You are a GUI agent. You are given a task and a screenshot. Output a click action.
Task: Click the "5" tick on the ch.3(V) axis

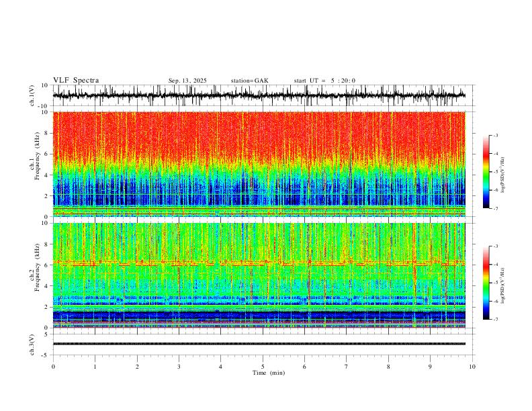(x=46, y=334)
